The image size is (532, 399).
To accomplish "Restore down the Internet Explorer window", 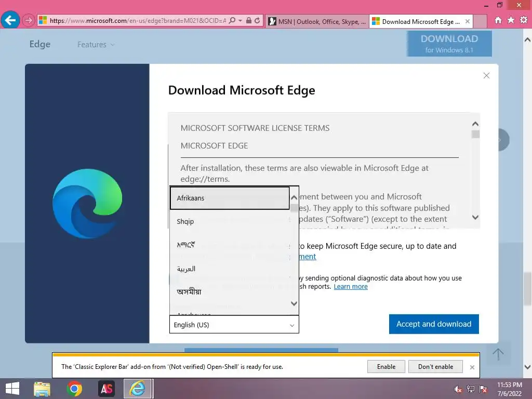I will 499,5.
